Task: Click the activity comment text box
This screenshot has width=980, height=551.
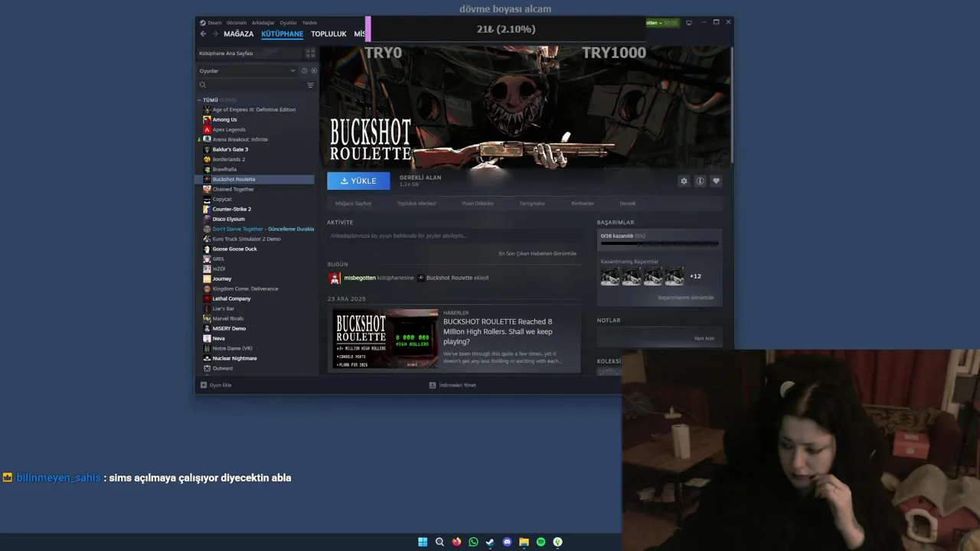Action: 452,236
